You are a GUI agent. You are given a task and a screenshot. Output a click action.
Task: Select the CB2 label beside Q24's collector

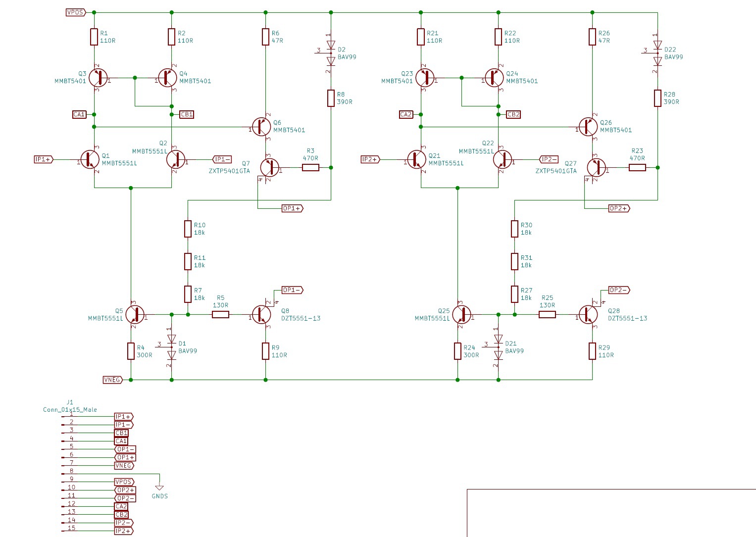pyautogui.click(x=513, y=114)
